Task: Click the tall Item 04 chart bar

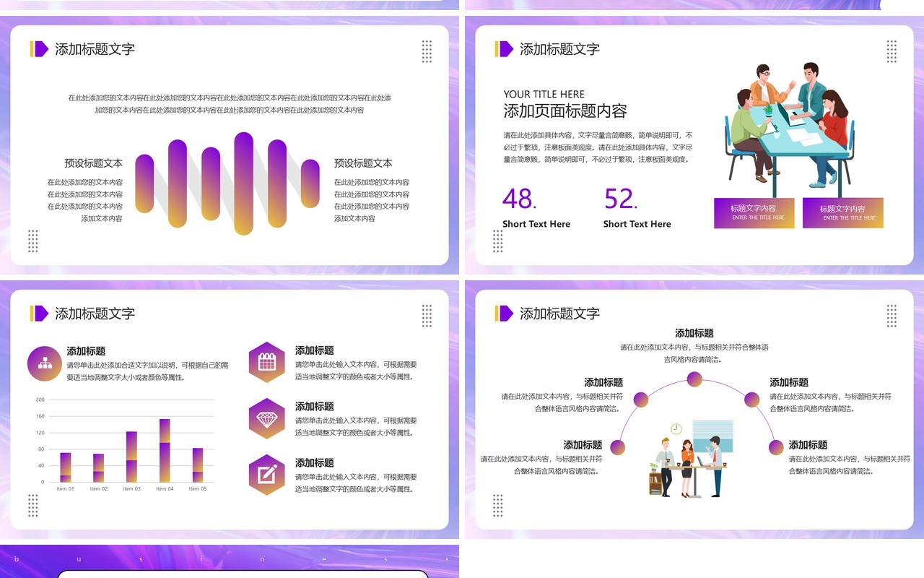Action: (165, 450)
